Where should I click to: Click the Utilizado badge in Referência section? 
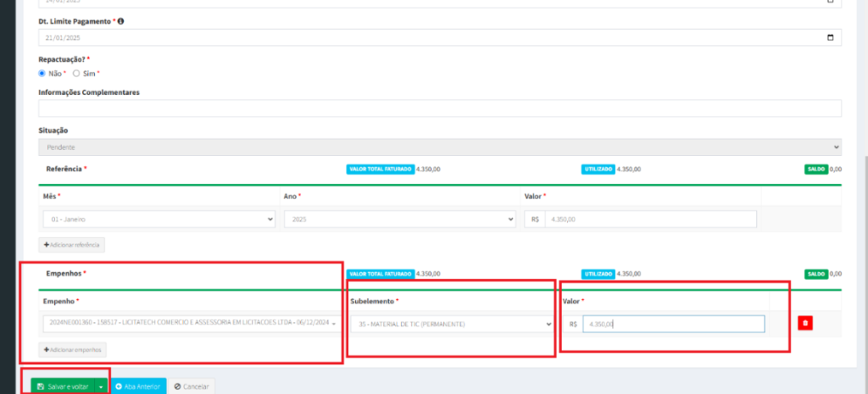(598, 169)
